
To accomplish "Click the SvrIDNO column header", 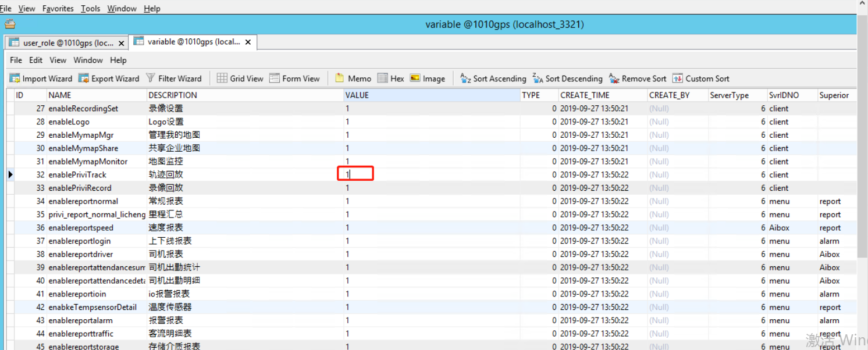I will coord(792,95).
